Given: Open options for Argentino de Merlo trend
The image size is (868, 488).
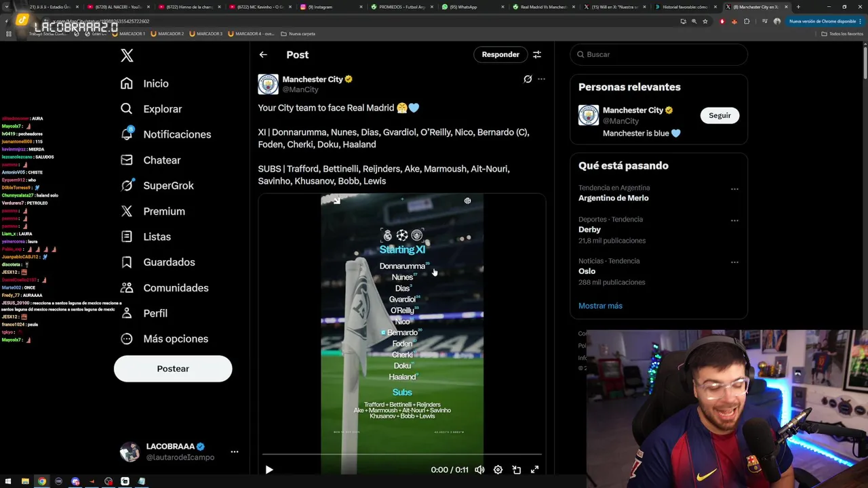Looking at the screenshot, I should [734, 189].
